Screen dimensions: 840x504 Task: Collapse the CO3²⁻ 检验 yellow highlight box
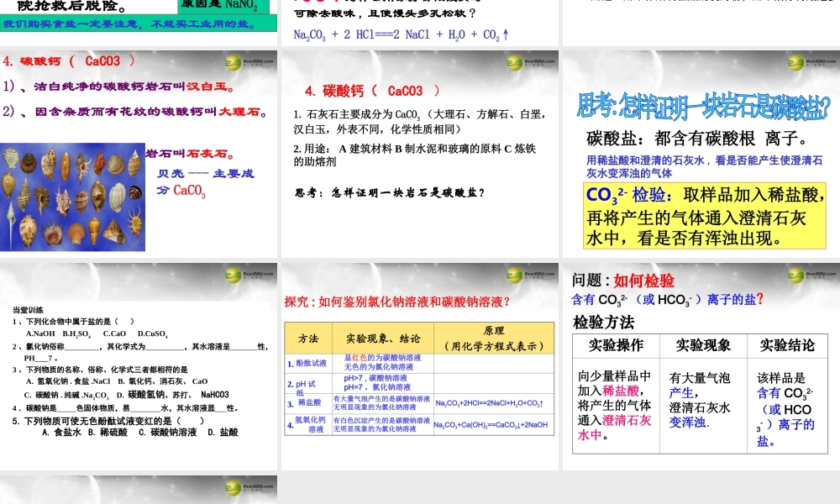704,214
